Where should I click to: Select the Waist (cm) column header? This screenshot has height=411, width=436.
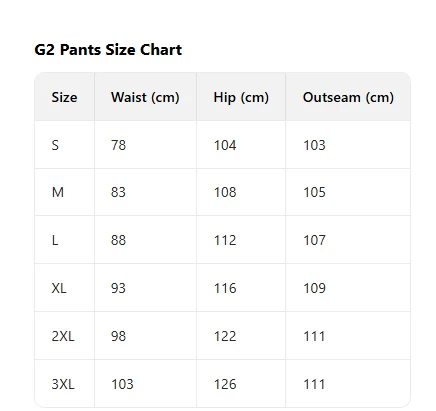pyautogui.click(x=145, y=97)
